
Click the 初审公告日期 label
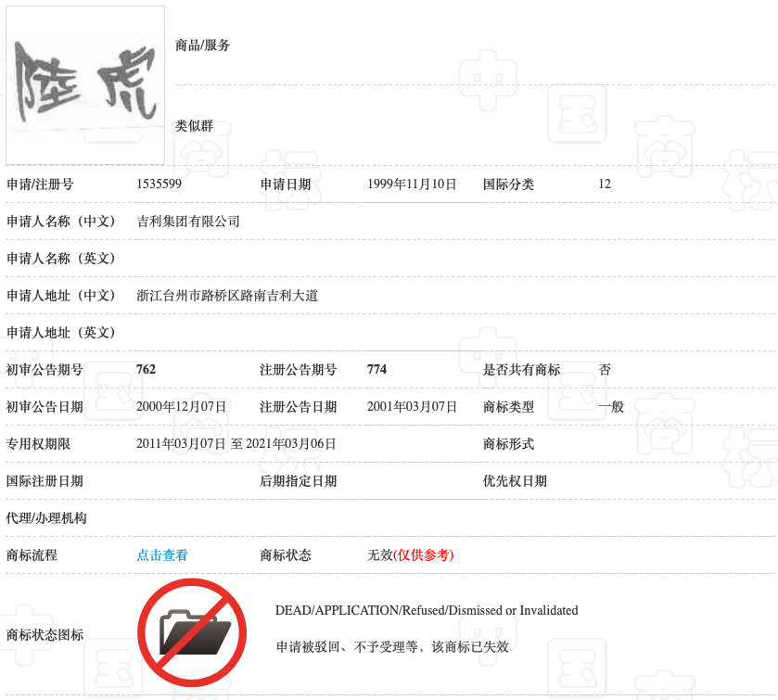pos(45,407)
